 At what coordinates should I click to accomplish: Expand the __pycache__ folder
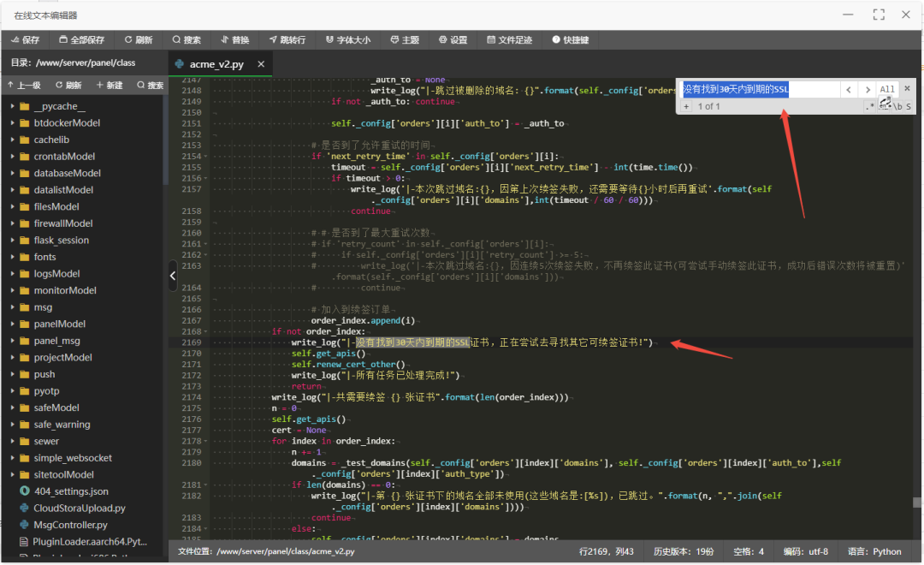tap(12, 106)
